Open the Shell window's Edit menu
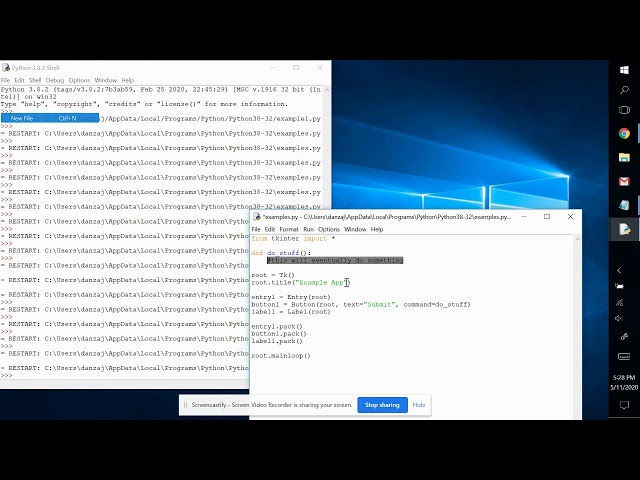This screenshot has height=480, width=640. pyautogui.click(x=19, y=80)
